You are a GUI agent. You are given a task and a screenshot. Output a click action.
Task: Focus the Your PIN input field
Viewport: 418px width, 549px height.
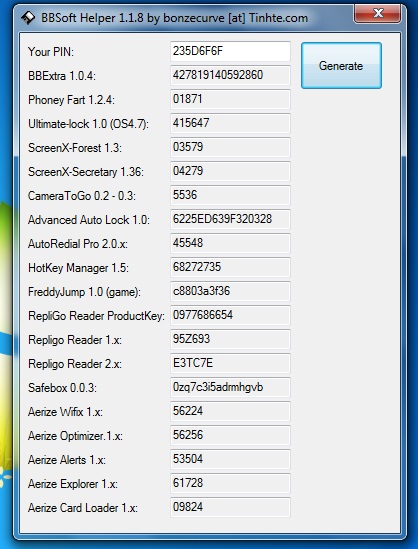230,51
